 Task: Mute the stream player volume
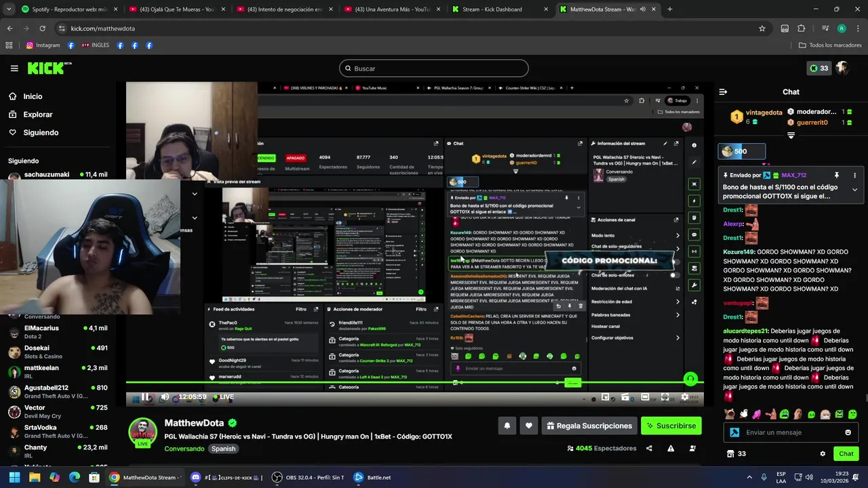[165, 397]
